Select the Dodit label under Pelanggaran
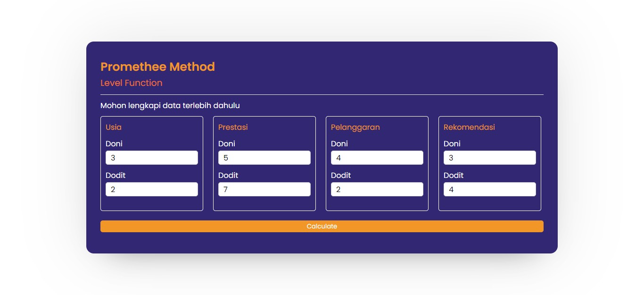 340,175
